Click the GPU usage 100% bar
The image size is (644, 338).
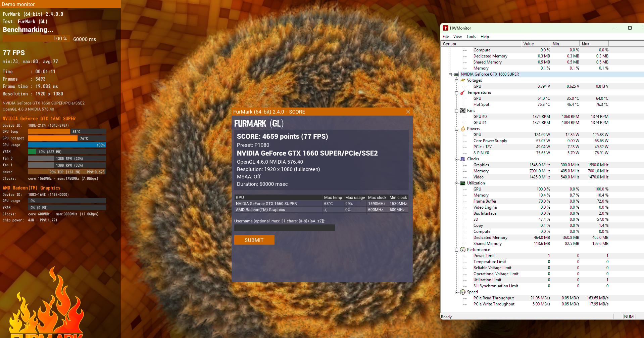pos(67,145)
